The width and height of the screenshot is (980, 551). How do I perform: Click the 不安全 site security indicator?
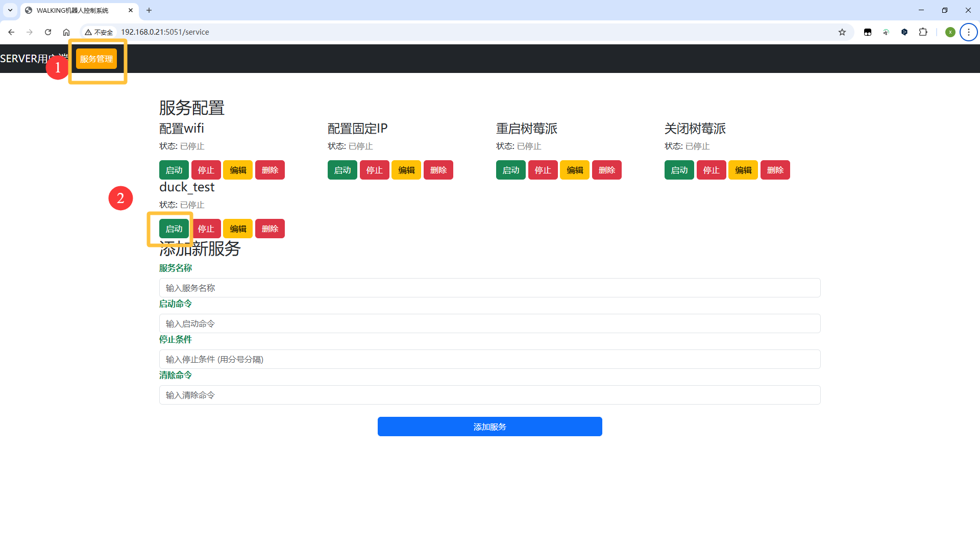point(99,32)
